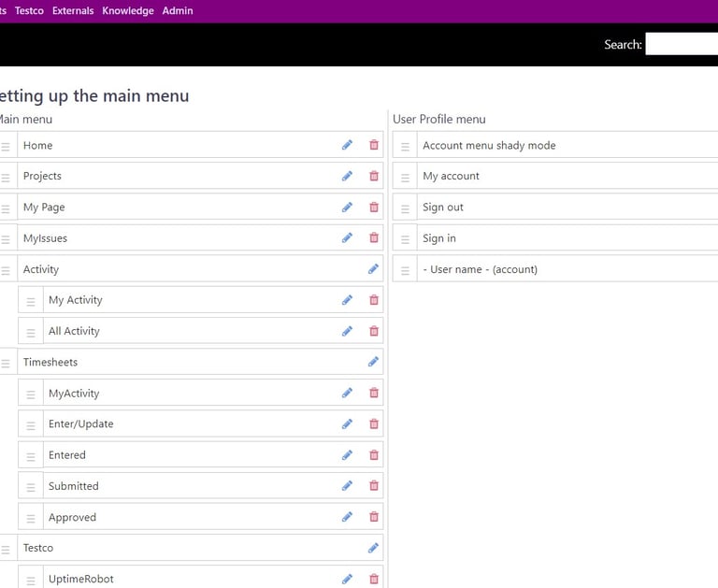Edit the Timesheets parent menu item
The image size is (718, 588).
[x=373, y=362]
